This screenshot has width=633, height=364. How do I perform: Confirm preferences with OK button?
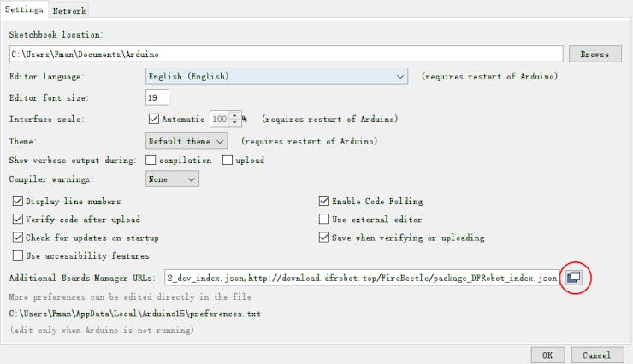click(547, 355)
